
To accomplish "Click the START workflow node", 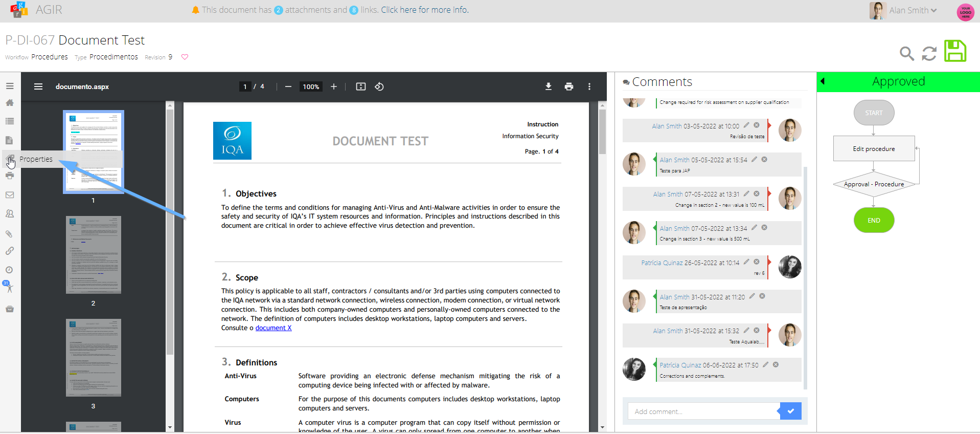I will (874, 113).
